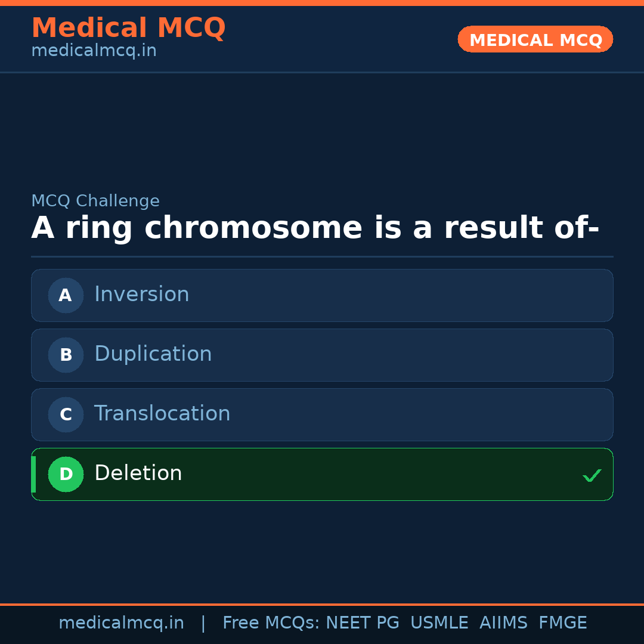Pick the 'Translocation' answer text
The width and height of the screenshot is (644, 644).
coord(162,414)
